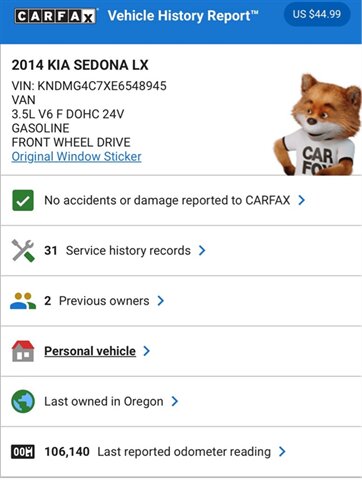Click the green checkmark accident icon

(x=23, y=200)
